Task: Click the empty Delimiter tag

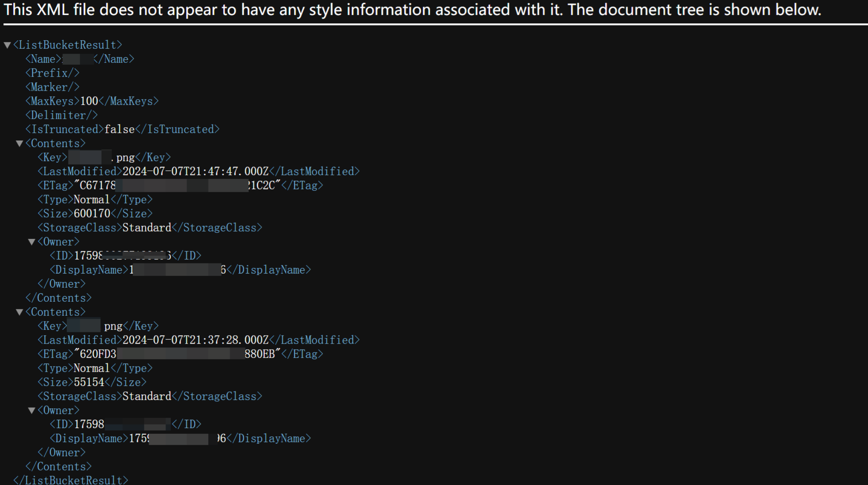Action: [61, 116]
